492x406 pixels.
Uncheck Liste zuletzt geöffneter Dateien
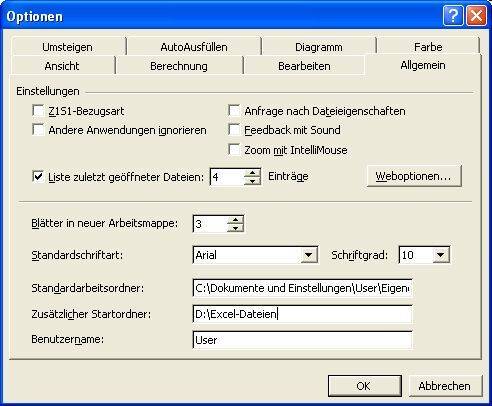click(38, 176)
